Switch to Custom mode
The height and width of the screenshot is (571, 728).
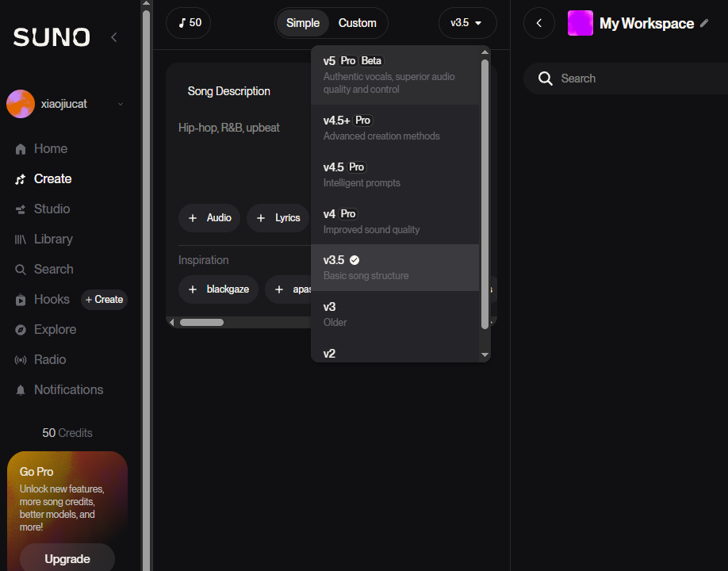357,23
